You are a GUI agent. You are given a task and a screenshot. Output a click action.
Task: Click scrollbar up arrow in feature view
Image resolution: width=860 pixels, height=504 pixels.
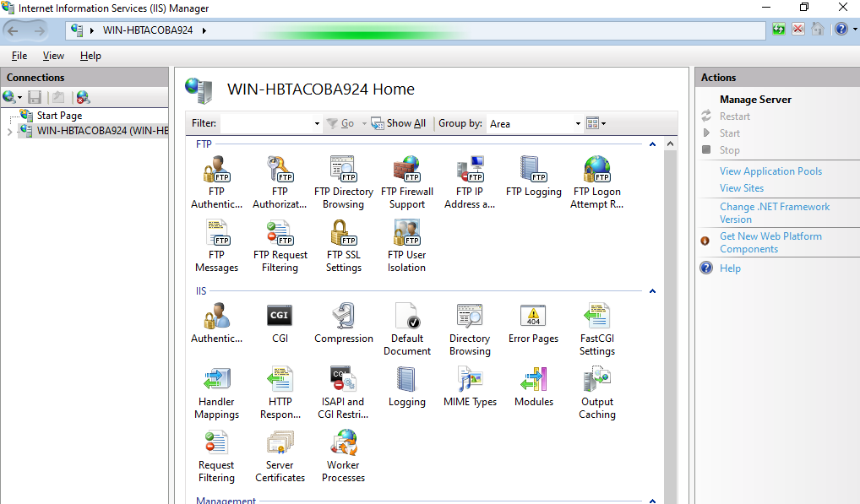[670, 144]
